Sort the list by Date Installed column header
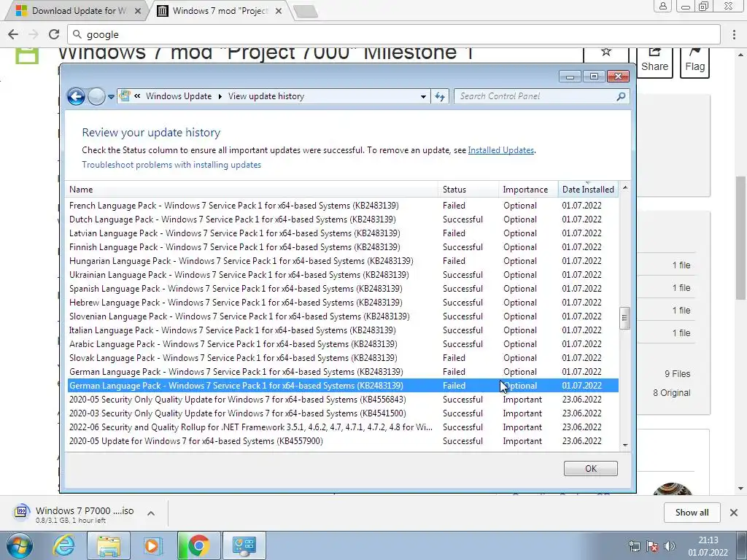747x560 pixels. tap(589, 190)
